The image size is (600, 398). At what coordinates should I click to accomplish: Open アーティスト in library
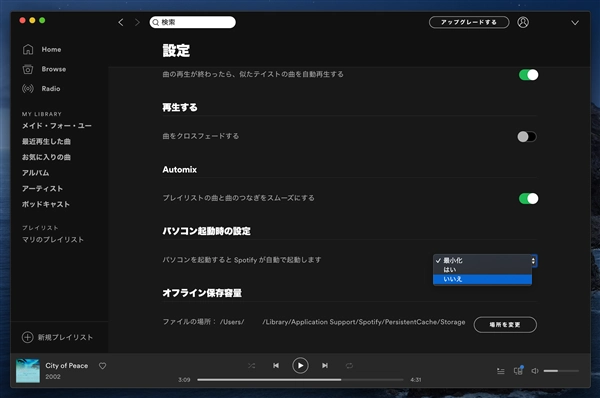click(x=42, y=189)
